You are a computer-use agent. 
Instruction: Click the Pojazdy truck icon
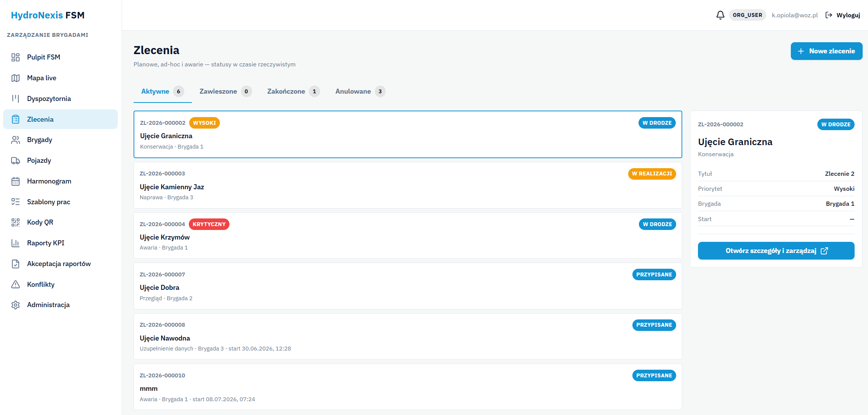(x=15, y=160)
